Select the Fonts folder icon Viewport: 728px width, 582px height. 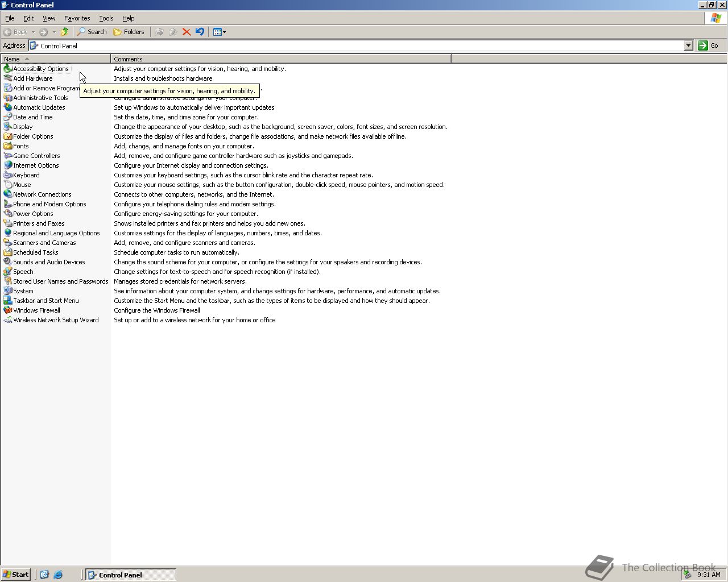click(x=8, y=146)
